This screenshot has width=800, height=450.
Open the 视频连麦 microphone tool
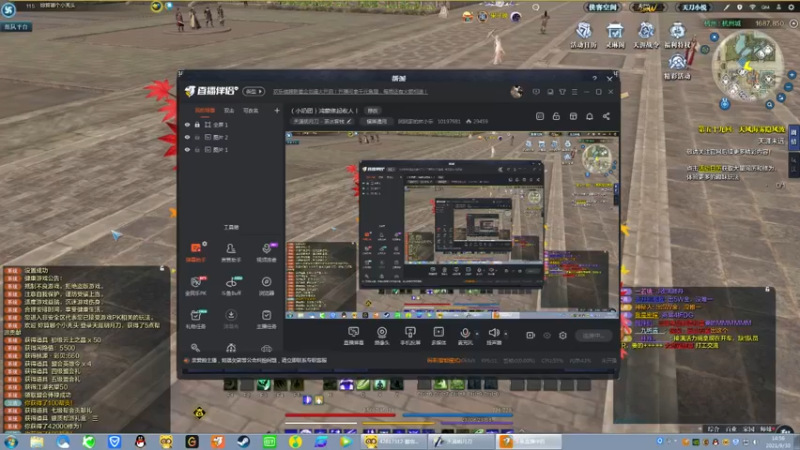click(266, 252)
